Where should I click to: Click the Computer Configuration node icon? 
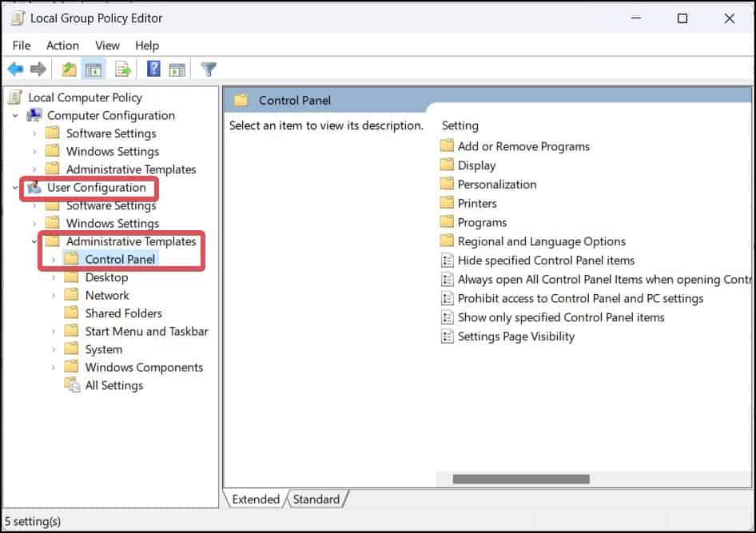coord(34,115)
